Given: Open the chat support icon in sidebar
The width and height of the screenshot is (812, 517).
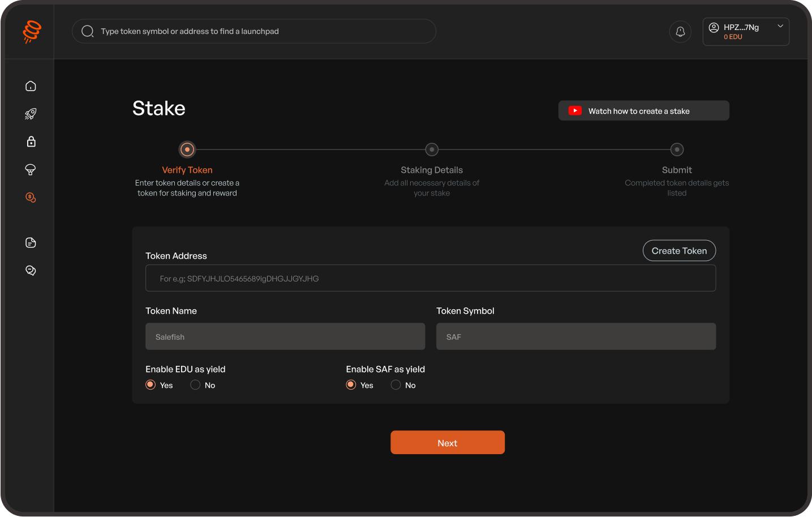Looking at the screenshot, I should [x=30, y=270].
